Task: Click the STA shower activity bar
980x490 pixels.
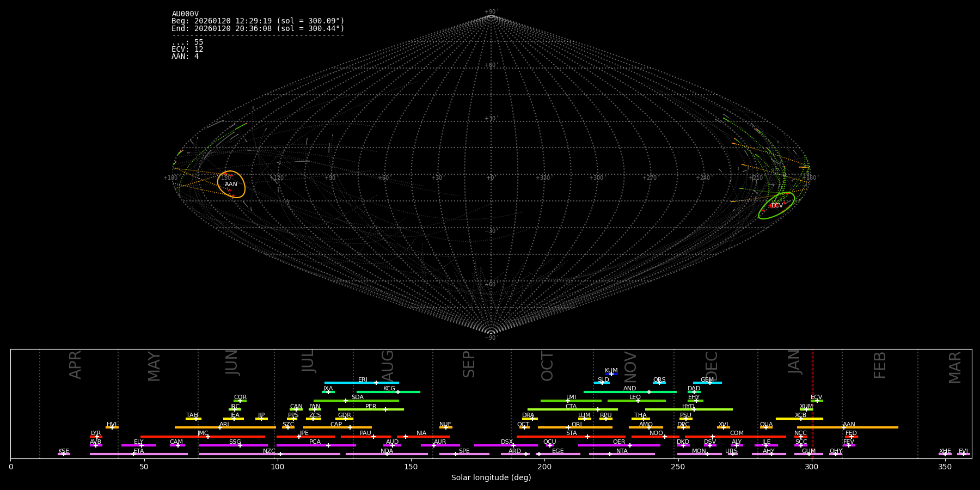Action: (x=571, y=437)
